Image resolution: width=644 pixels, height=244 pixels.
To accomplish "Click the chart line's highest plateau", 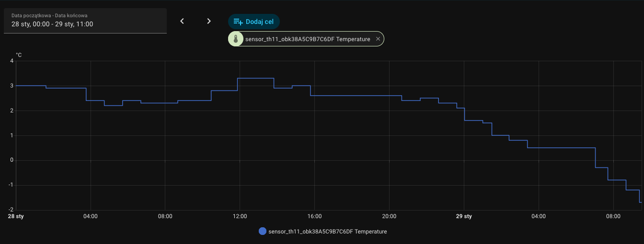I will click(x=255, y=78).
